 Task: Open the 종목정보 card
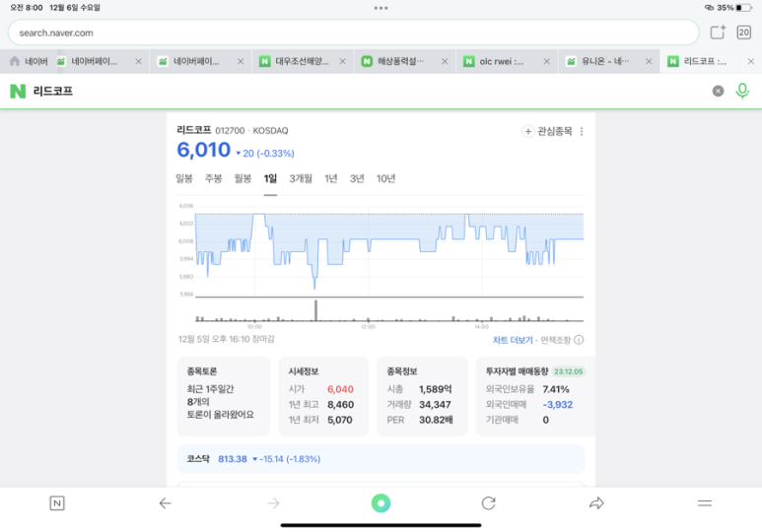click(x=422, y=396)
